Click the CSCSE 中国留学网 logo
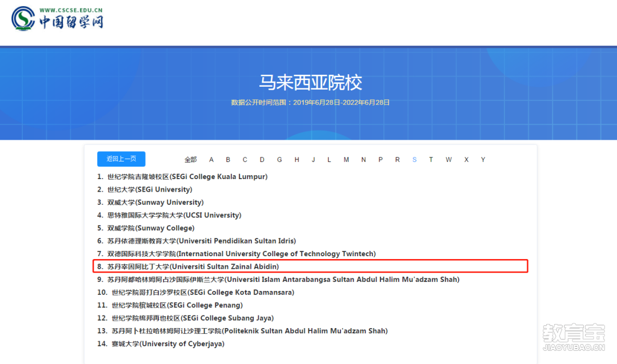 (58, 18)
